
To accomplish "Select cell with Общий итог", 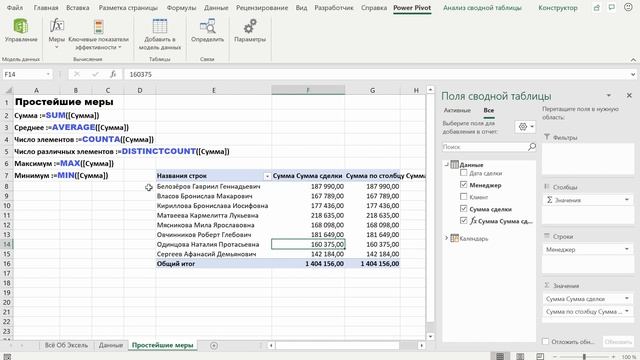I will pyautogui.click(x=213, y=264).
